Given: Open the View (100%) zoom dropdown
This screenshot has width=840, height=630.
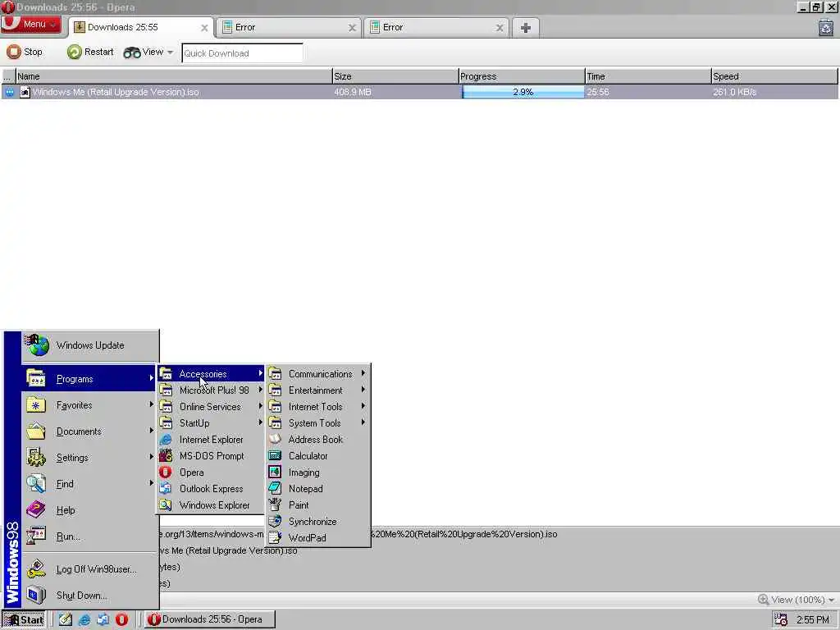Looking at the screenshot, I should [797, 600].
